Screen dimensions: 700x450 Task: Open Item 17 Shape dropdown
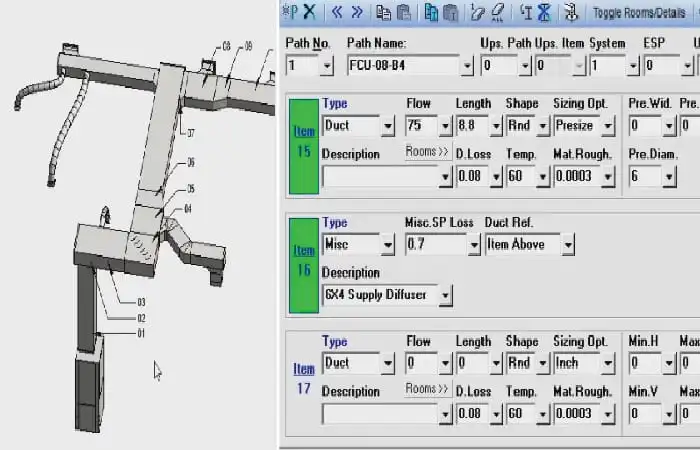542,364
